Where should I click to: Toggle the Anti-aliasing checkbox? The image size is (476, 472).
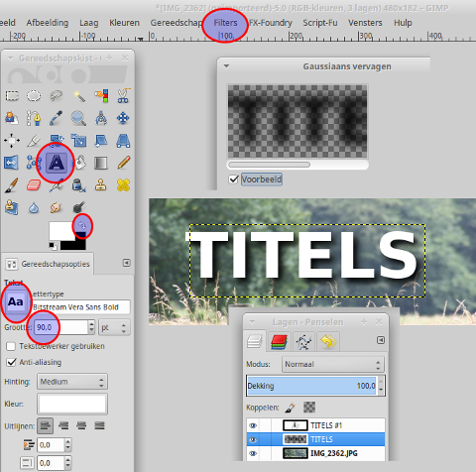11,362
